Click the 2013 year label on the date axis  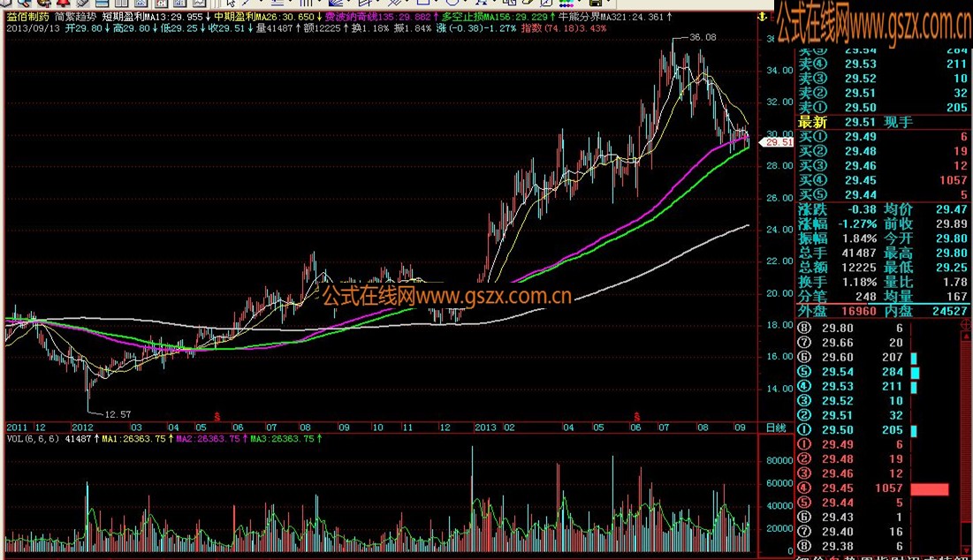tap(485, 428)
